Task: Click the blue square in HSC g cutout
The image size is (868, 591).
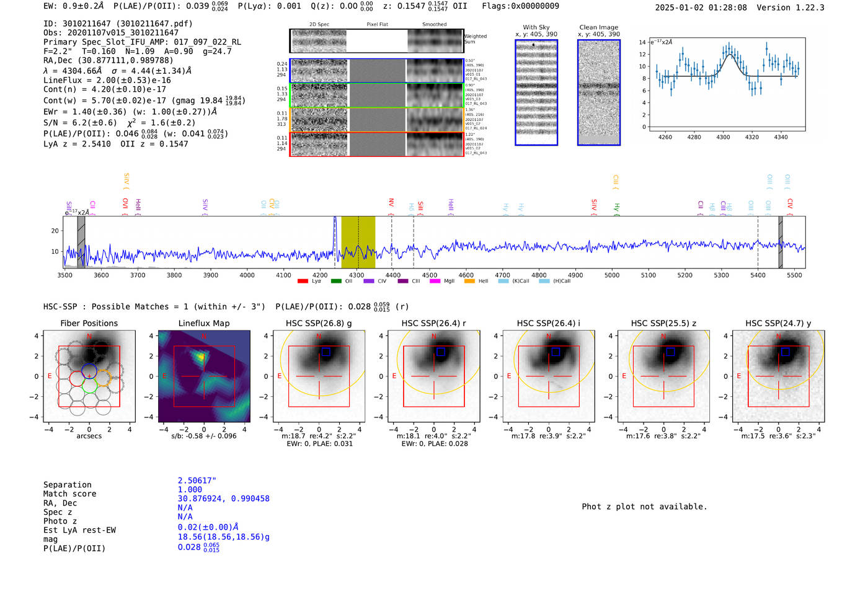Action: click(326, 352)
